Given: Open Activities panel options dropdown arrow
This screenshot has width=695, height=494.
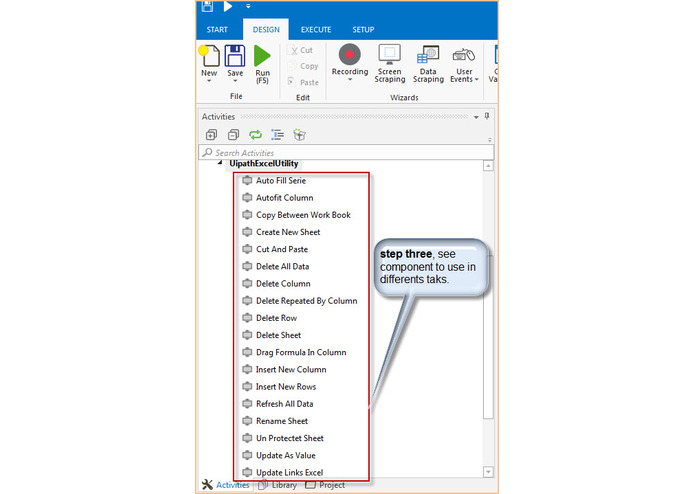Looking at the screenshot, I should pos(476,117).
